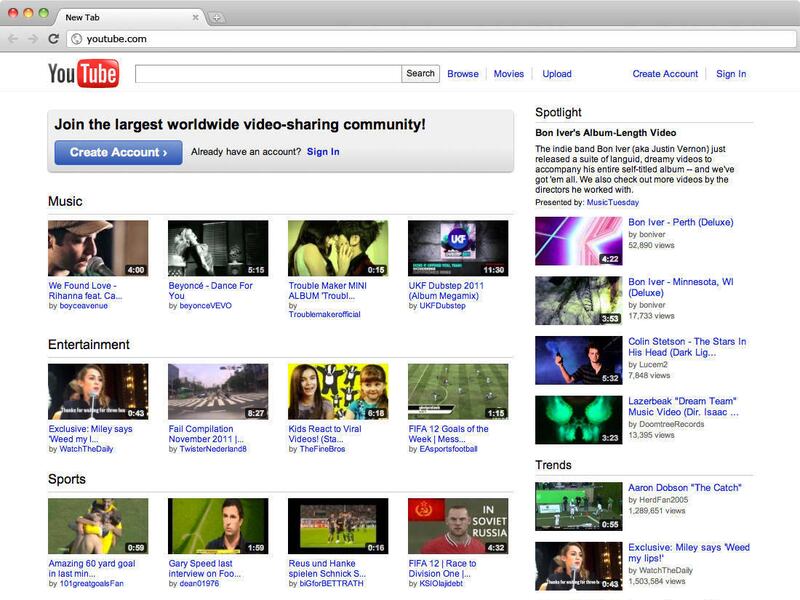Click Sign In in the top right
The image size is (800, 600).
tap(730, 74)
